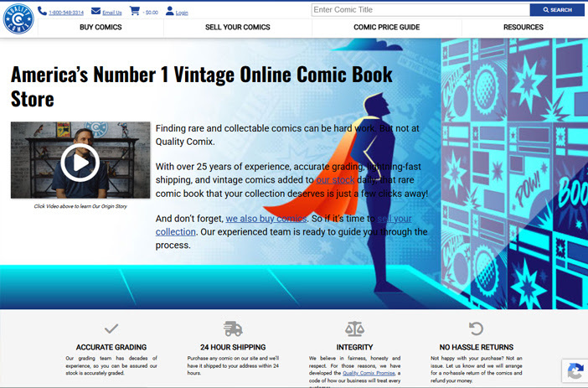Click the Accurate Grading heading
Screen dimensions: 588x388
tap(111, 348)
